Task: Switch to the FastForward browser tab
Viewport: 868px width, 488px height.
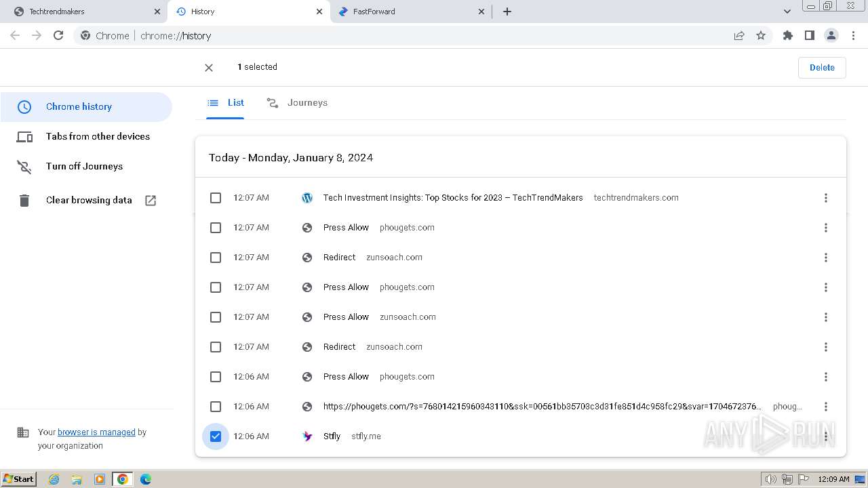Action: click(410, 12)
